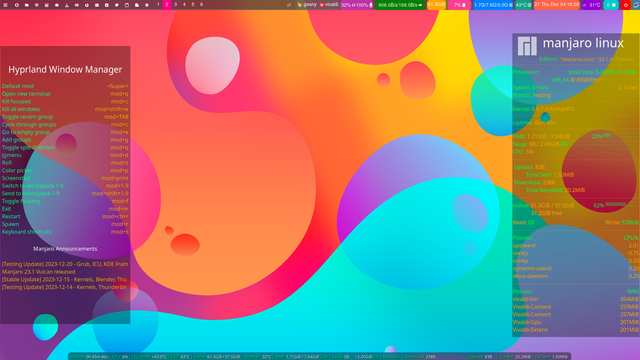Click the Toggle split direction row

[65, 147]
